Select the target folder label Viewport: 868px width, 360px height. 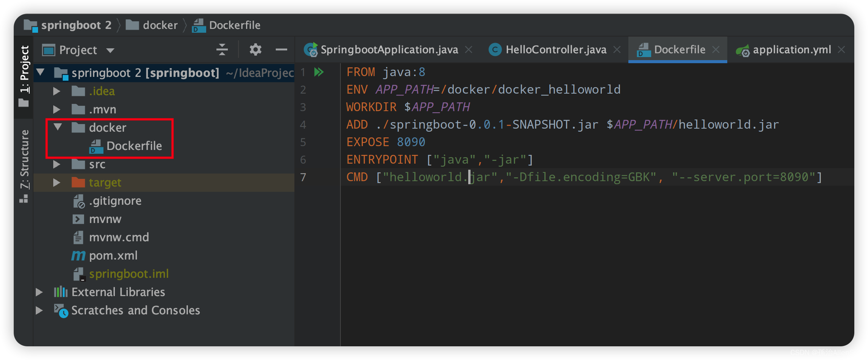(x=105, y=183)
